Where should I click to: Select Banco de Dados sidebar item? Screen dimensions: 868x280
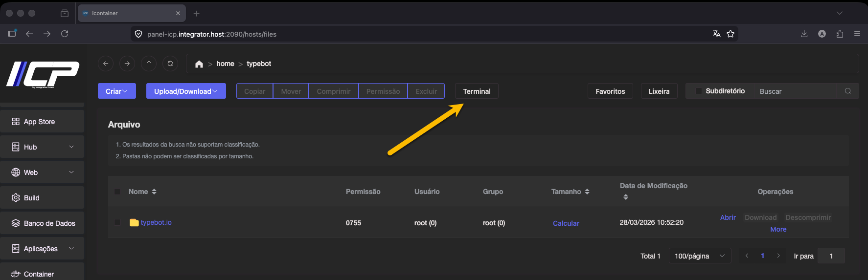click(42, 223)
